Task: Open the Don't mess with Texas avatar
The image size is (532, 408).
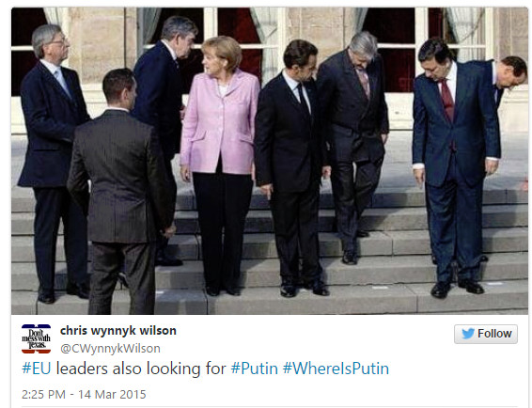Action: [x=36, y=338]
